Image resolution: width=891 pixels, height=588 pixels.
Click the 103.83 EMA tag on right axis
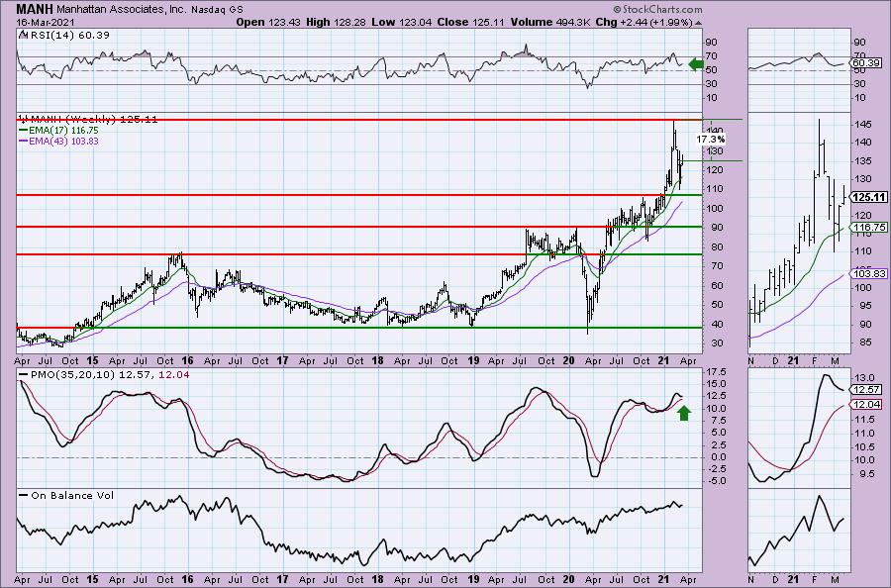870,274
